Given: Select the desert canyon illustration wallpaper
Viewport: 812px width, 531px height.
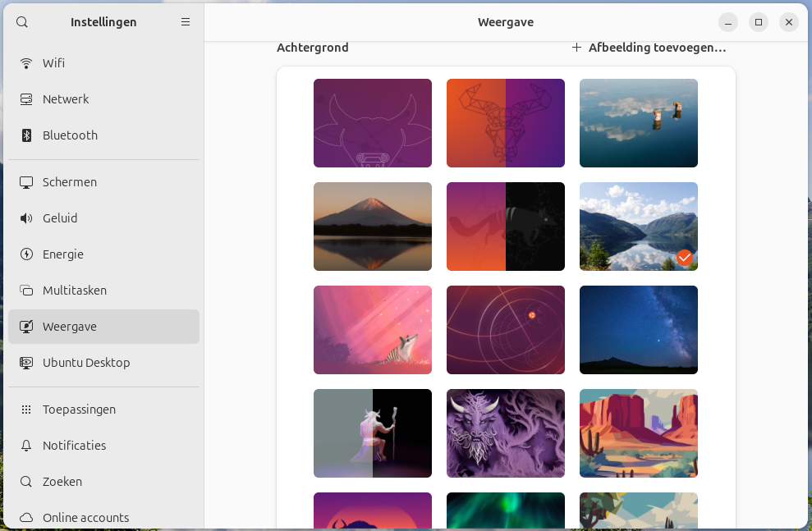Looking at the screenshot, I should 639,433.
